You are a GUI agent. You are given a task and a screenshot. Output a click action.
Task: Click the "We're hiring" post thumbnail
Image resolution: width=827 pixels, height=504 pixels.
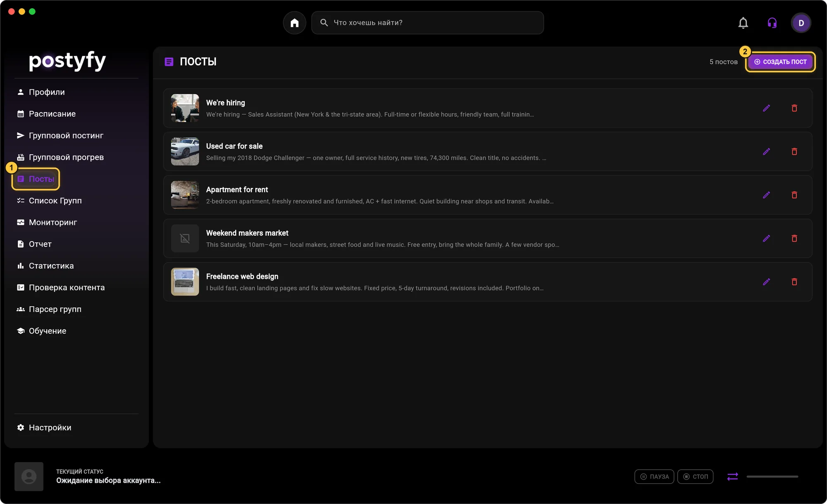coord(185,108)
